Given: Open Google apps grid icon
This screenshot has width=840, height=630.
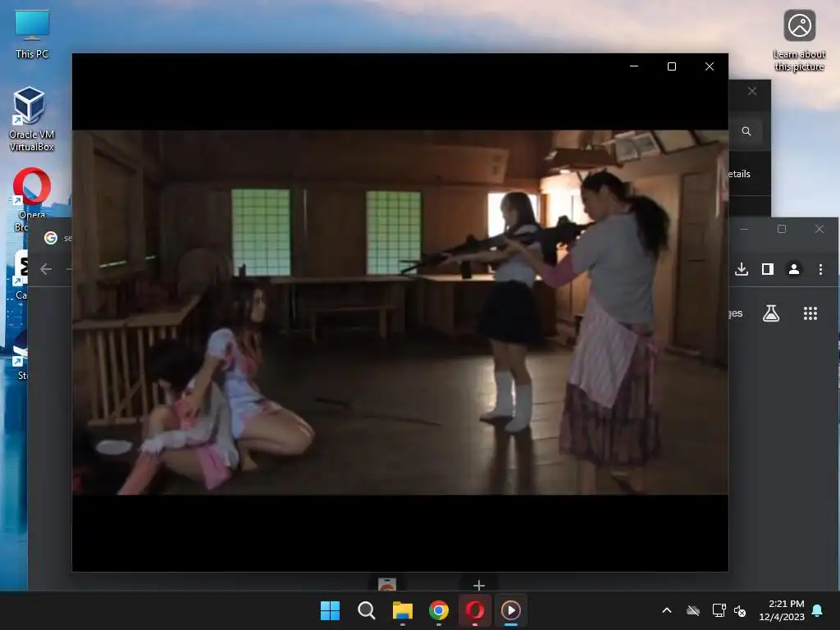Looking at the screenshot, I should tap(810, 313).
